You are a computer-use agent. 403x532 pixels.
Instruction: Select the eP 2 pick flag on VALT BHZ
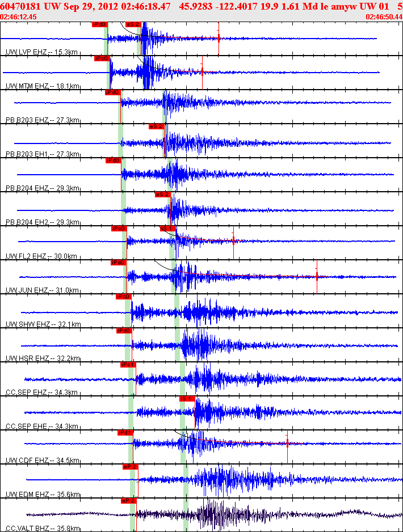click(129, 501)
